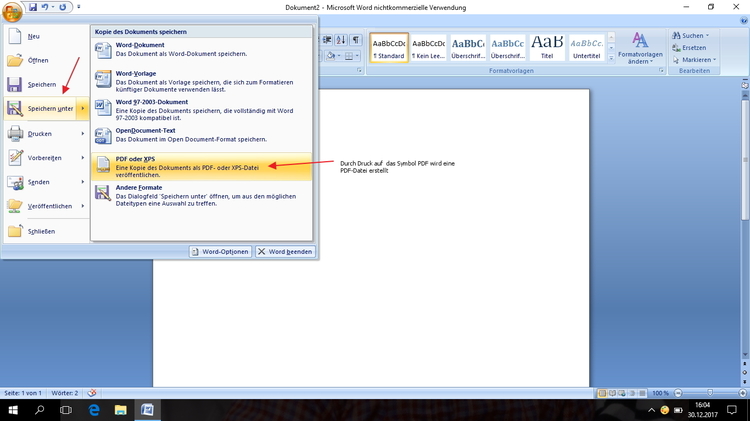
Task: Open the Windows Start menu
Action: click(13, 410)
